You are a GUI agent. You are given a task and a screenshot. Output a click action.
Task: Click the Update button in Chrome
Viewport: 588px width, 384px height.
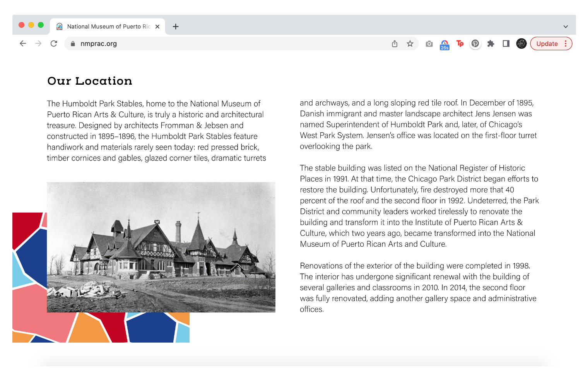[547, 44]
